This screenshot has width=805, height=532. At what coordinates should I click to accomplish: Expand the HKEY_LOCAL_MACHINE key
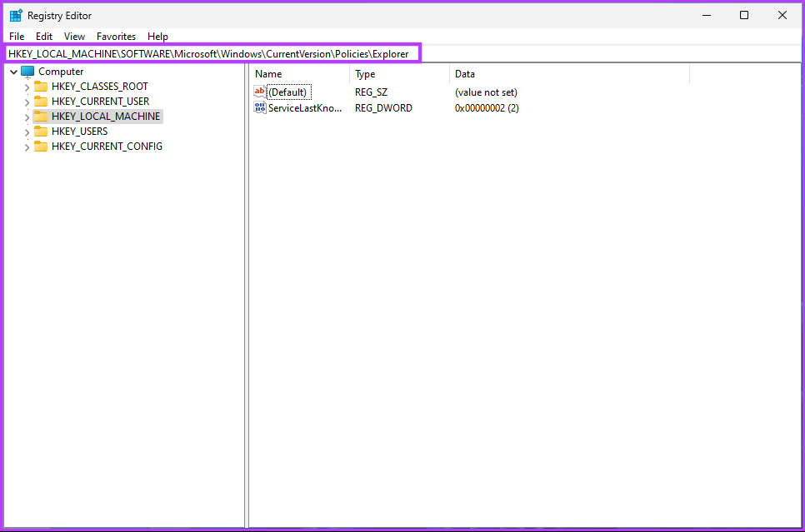pyautogui.click(x=27, y=117)
